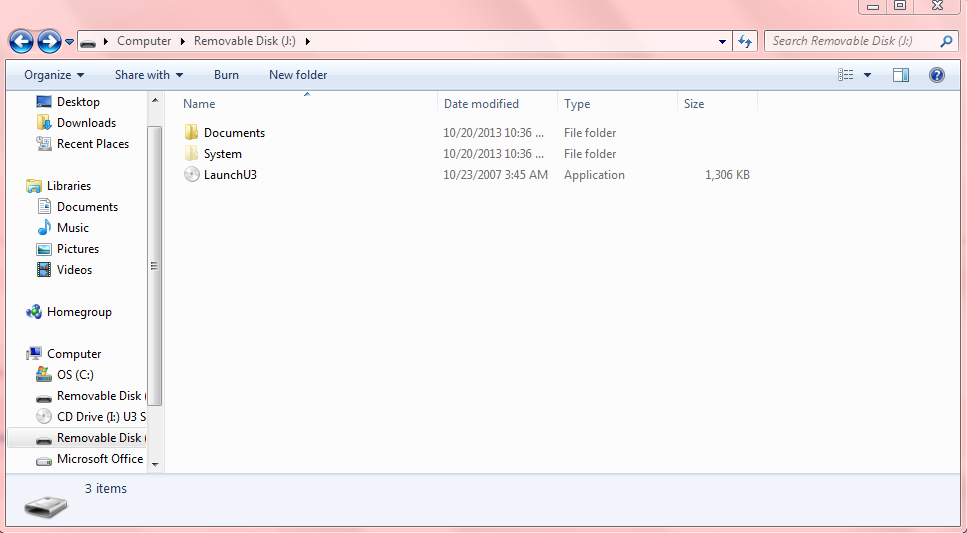Click removable drive icon in details pane
The width and height of the screenshot is (967, 533).
click(x=46, y=507)
